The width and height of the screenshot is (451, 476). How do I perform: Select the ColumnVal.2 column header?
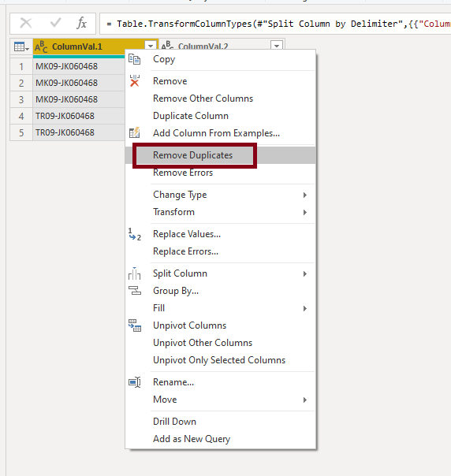pos(222,44)
